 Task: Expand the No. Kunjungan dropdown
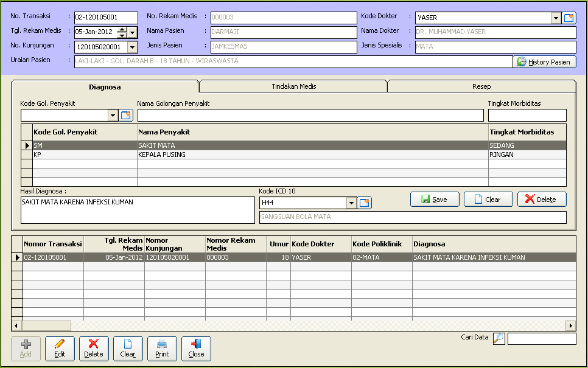coord(133,47)
